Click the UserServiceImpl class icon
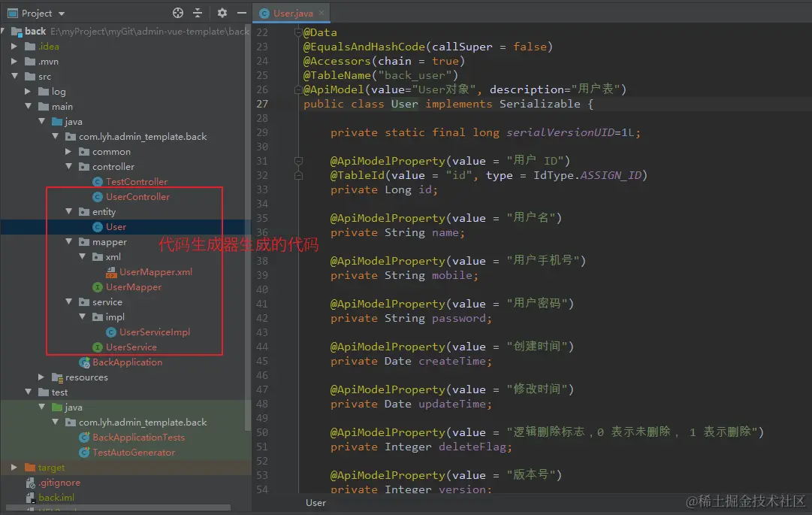Viewport: 812px width, 515px height. 111,332
